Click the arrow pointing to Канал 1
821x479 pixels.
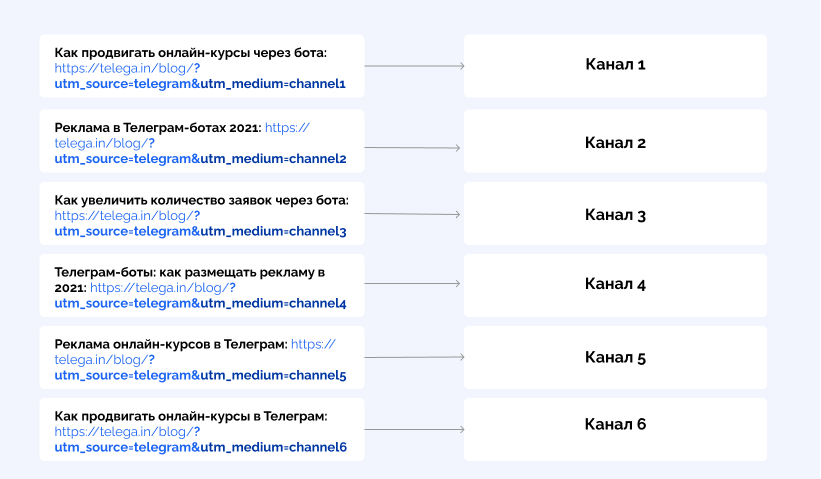(x=415, y=66)
